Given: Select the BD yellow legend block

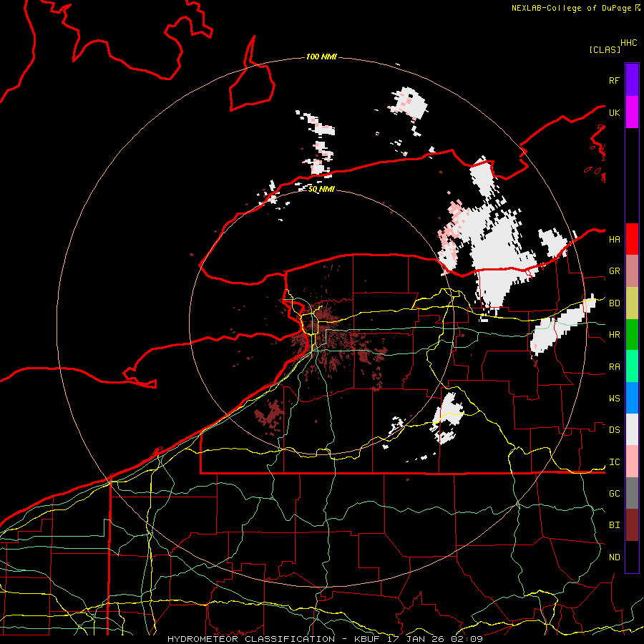Looking at the screenshot, I should point(632,303).
